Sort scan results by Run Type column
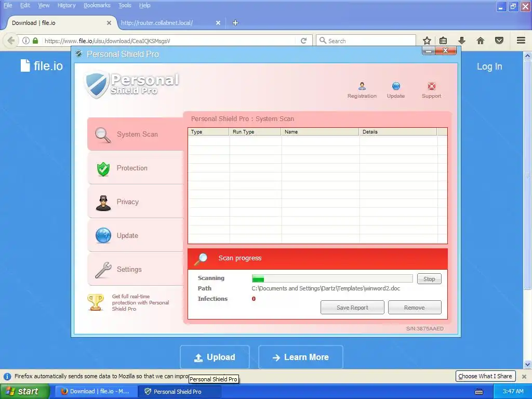Viewport: 532px width, 399px height. [x=255, y=131]
